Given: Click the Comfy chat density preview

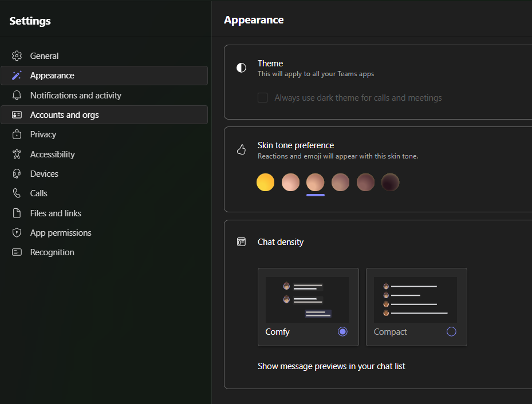Looking at the screenshot, I should [307, 300].
